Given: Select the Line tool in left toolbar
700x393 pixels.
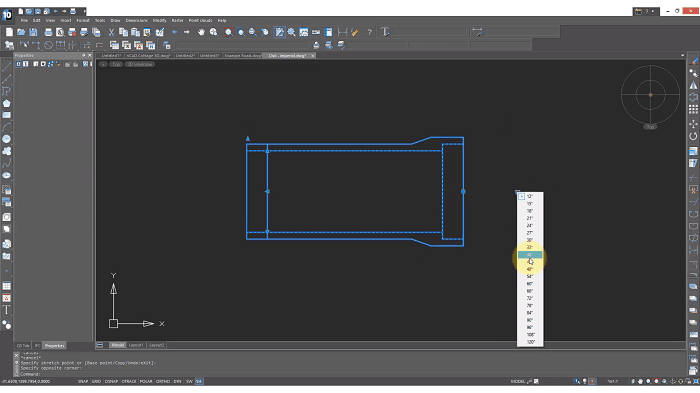Looking at the screenshot, I should click(x=6, y=67).
